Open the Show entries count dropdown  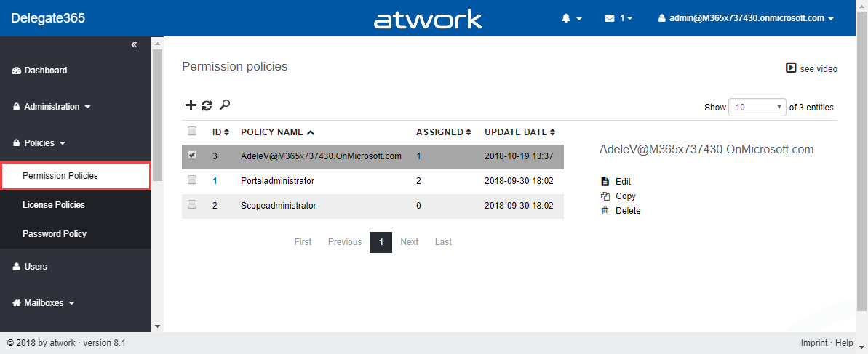pos(757,107)
